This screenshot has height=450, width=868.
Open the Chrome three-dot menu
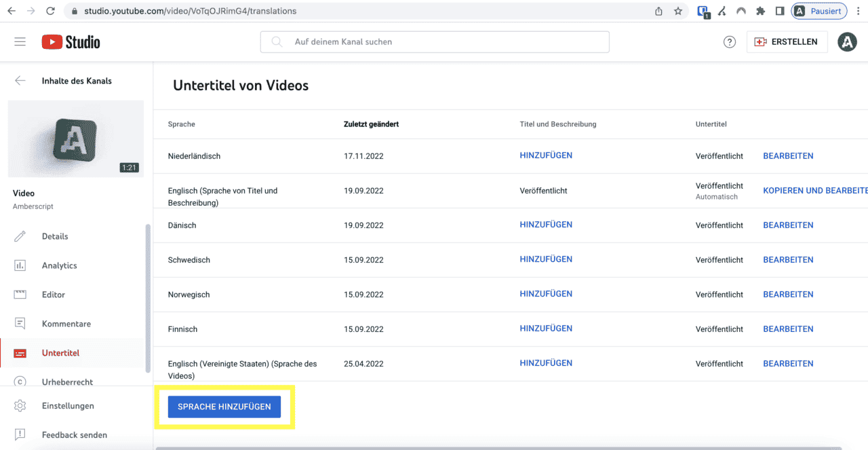(859, 11)
